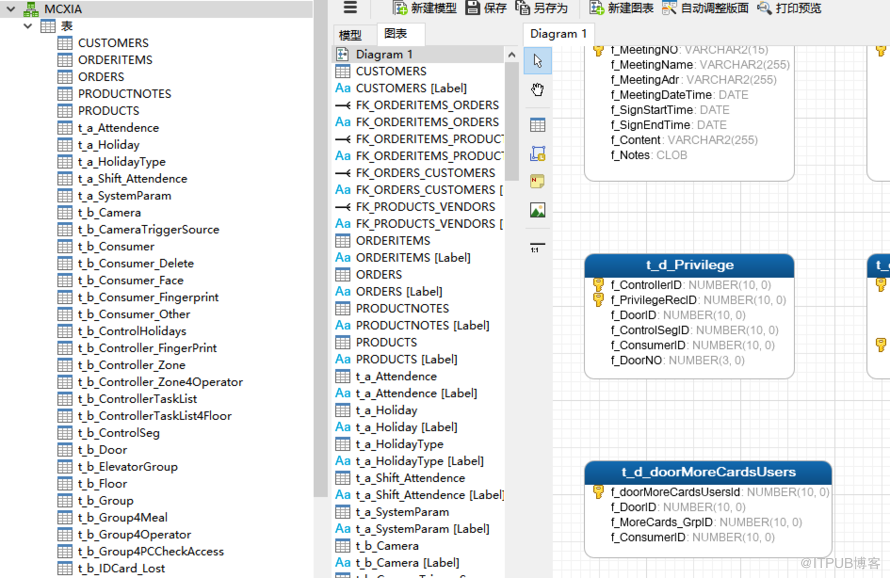Activate the hand pan tool

pyautogui.click(x=538, y=89)
